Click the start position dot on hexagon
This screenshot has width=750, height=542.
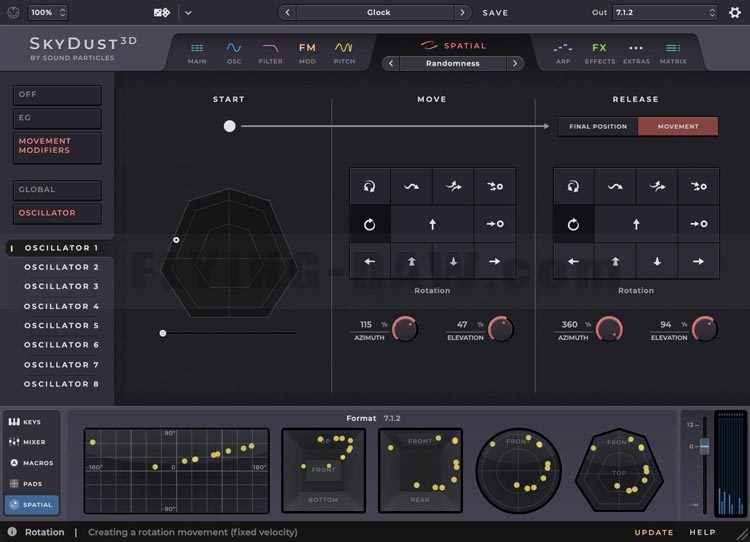(x=176, y=240)
